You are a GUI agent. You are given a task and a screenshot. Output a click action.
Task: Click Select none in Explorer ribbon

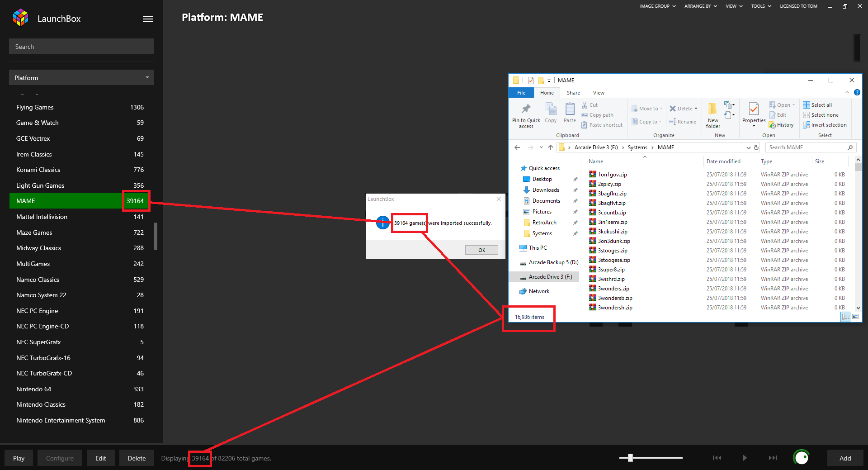coord(821,115)
